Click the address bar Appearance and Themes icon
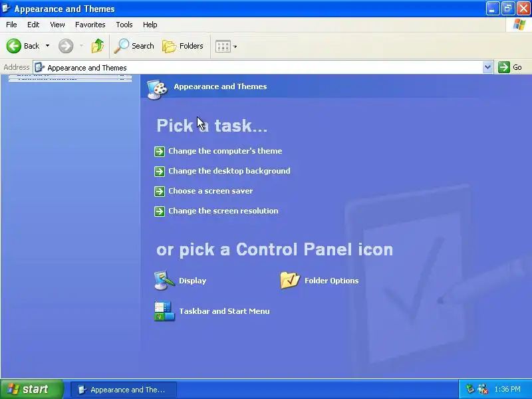The width and height of the screenshot is (532, 399). 40,67
